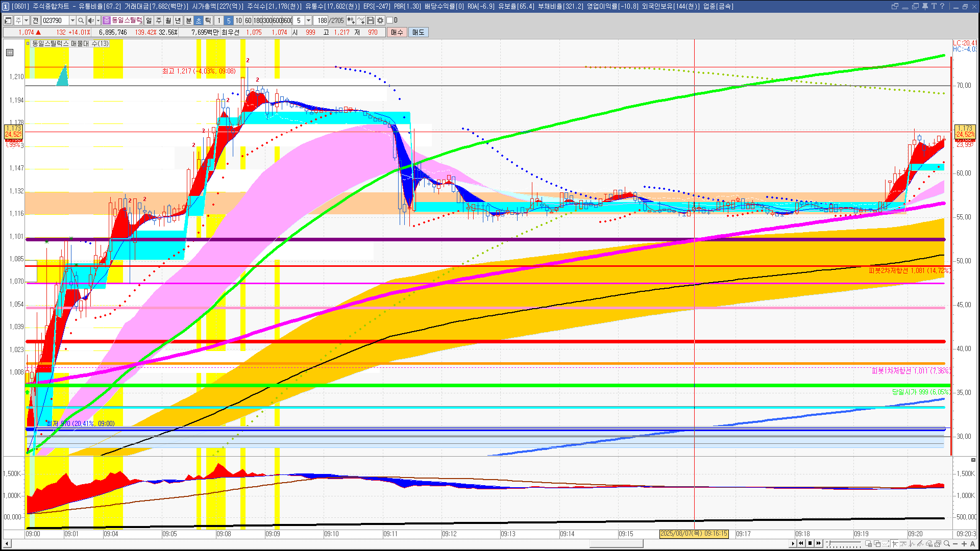Expand the interval value 5 dropdown
This screenshot has width=980, height=551.
308,20
